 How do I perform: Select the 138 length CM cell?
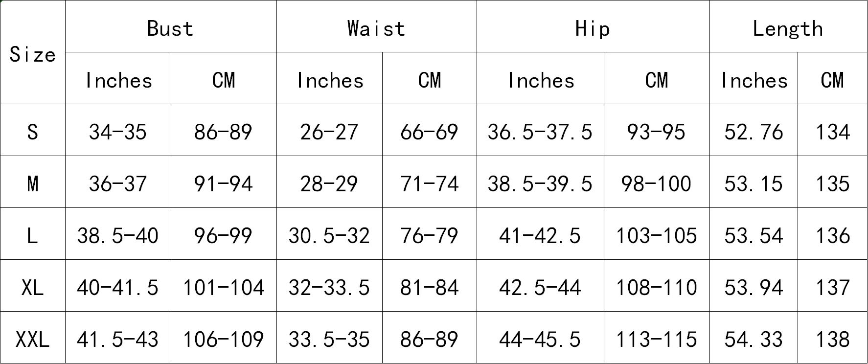click(833, 338)
